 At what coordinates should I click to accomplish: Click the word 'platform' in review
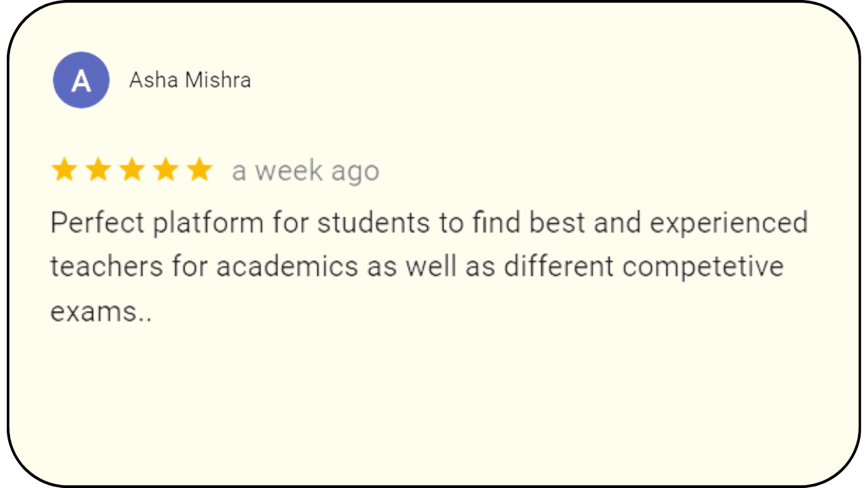coord(209,224)
